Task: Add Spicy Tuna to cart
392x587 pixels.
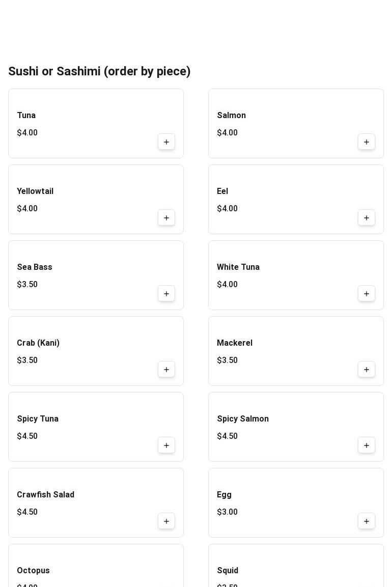Action: 166,445
